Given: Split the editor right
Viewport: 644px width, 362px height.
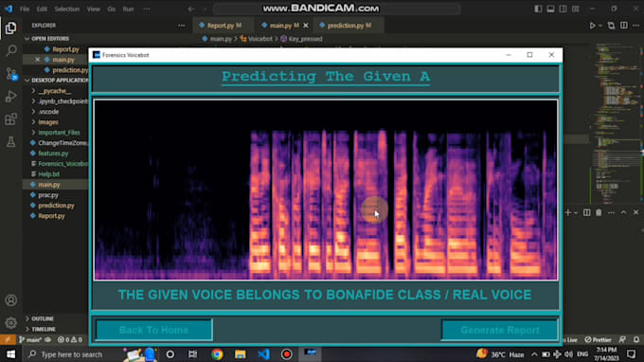Looking at the screenshot, I should [x=624, y=26].
